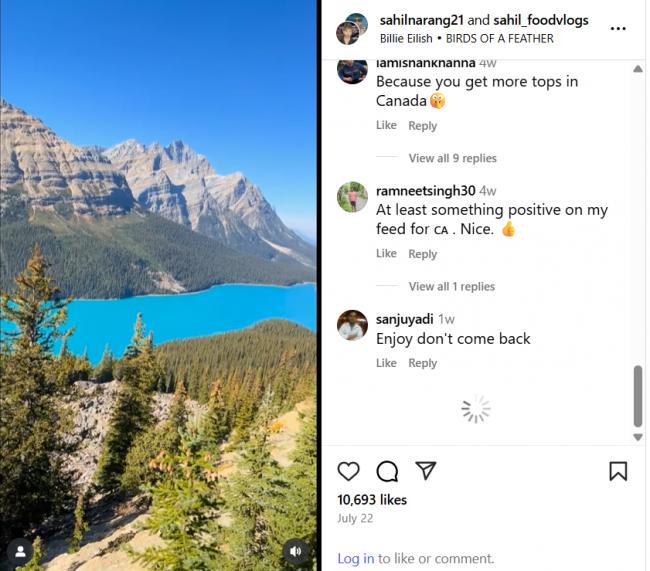Image resolution: width=650 pixels, height=571 pixels.
Task: Click the scrollbar down arrow in comments
Action: click(x=638, y=437)
